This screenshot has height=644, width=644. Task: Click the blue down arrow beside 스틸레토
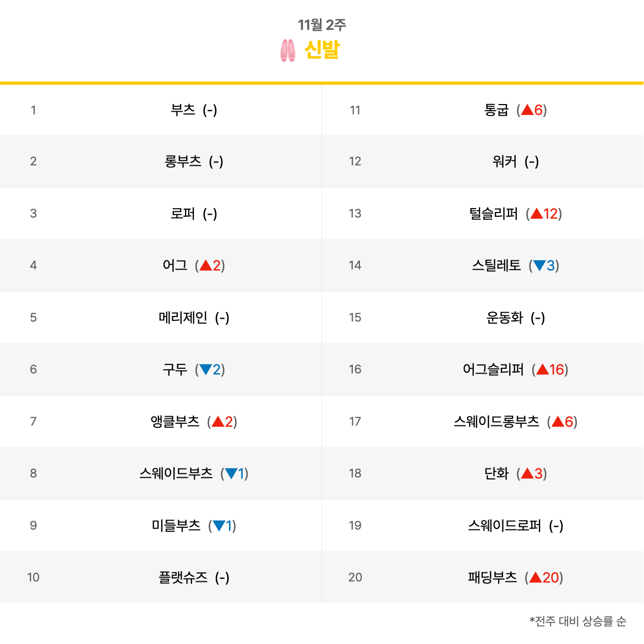(x=539, y=265)
